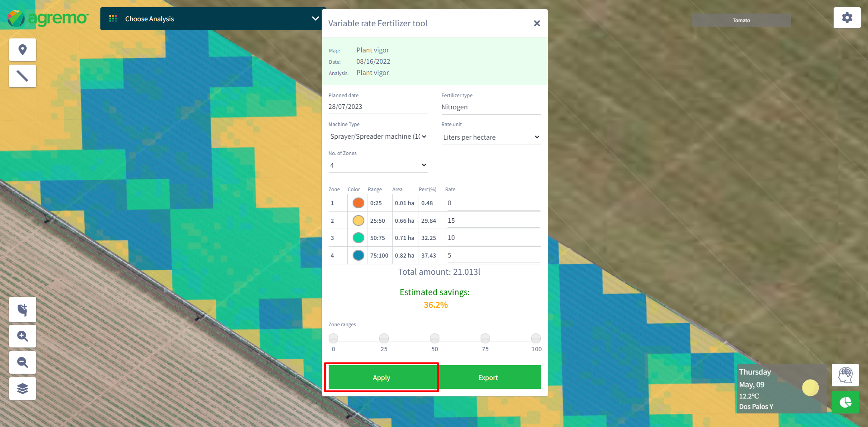This screenshot has width=868, height=427.
Task: Click the add field region icon
Action: (23, 310)
